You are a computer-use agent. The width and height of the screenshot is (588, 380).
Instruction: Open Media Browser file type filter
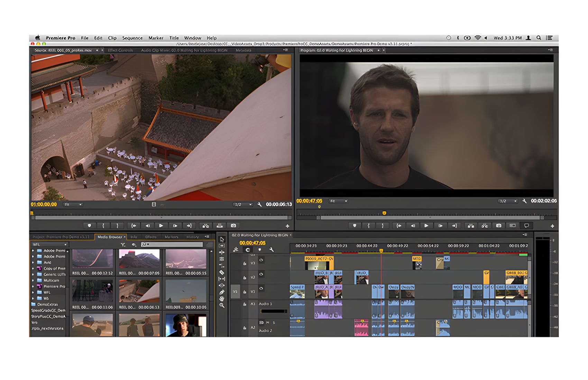click(123, 244)
